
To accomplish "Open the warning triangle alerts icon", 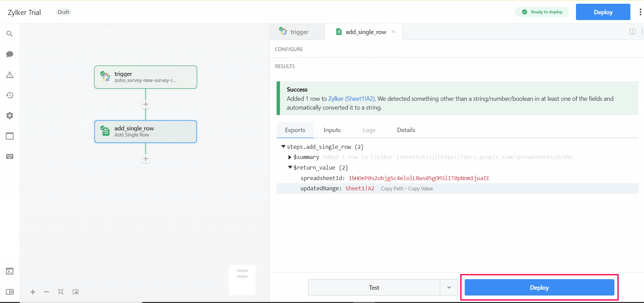I will (x=10, y=75).
